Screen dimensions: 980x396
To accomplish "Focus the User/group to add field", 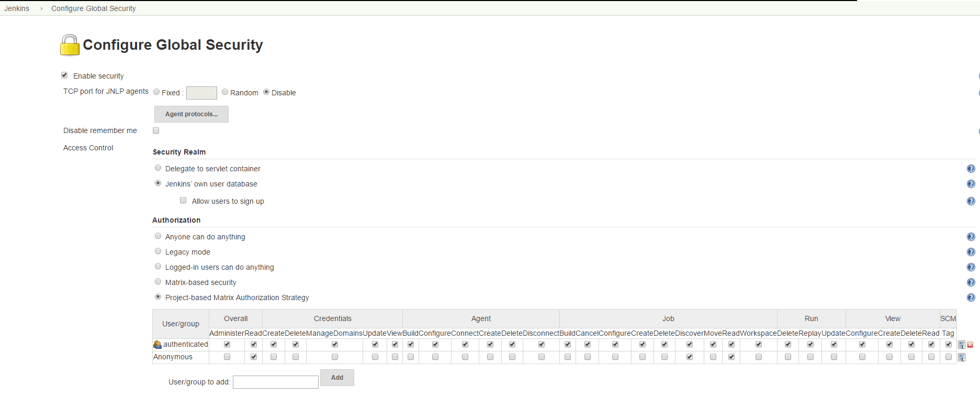I will tap(275, 382).
